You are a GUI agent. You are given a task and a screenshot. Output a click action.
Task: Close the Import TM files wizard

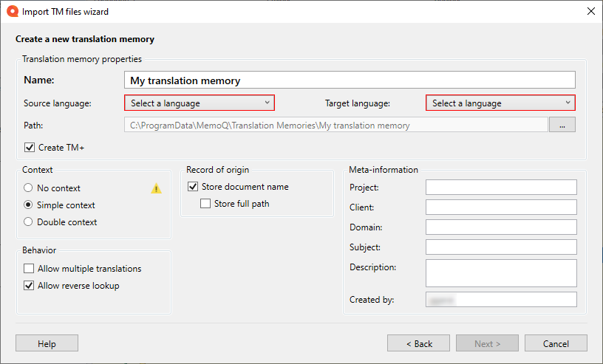click(x=590, y=12)
